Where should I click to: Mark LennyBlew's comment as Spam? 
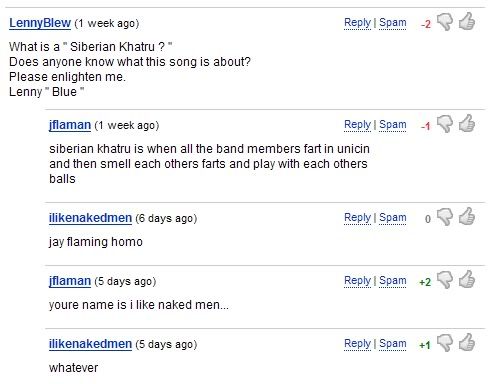point(393,23)
